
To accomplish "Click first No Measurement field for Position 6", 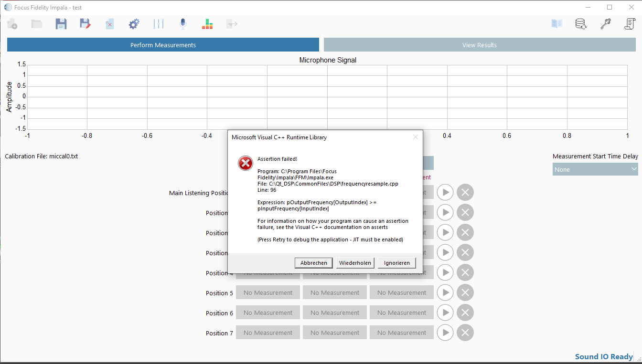I will pyautogui.click(x=268, y=313).
